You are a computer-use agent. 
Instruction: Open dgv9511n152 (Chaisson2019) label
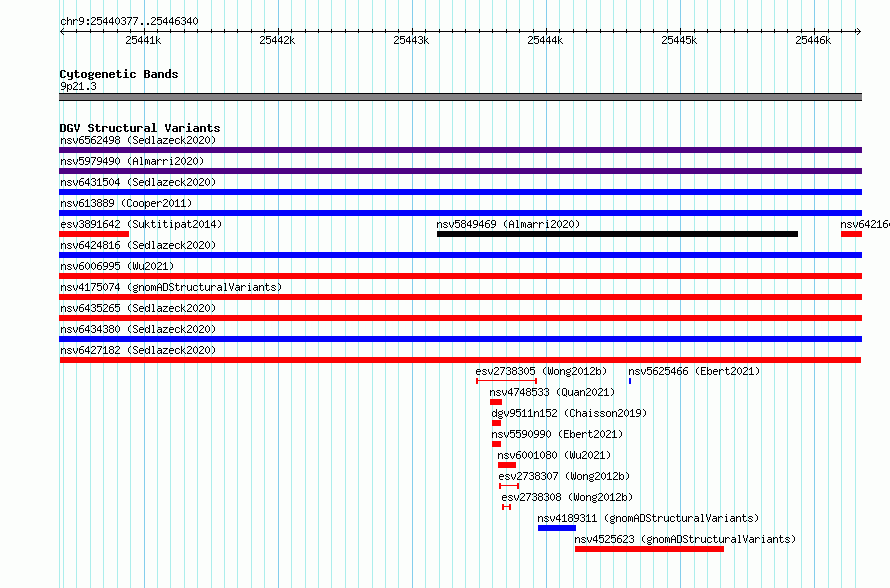click(x=569, y=413)
